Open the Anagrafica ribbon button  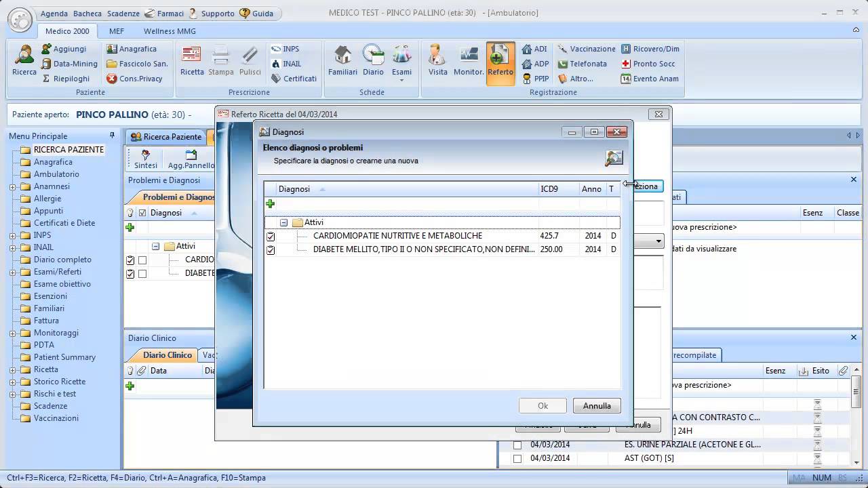[x=132, y=49]
